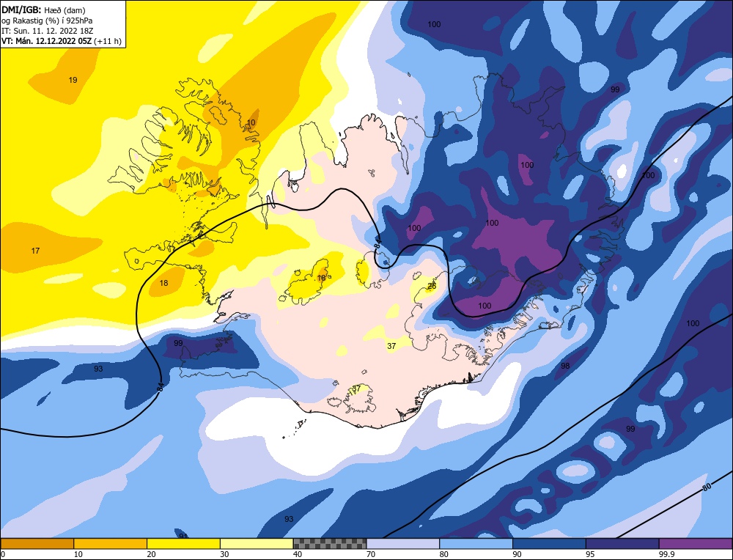733x560 pixels.
Task: Click the humidity value '26' on the map
Action: (x=432, y=286)
